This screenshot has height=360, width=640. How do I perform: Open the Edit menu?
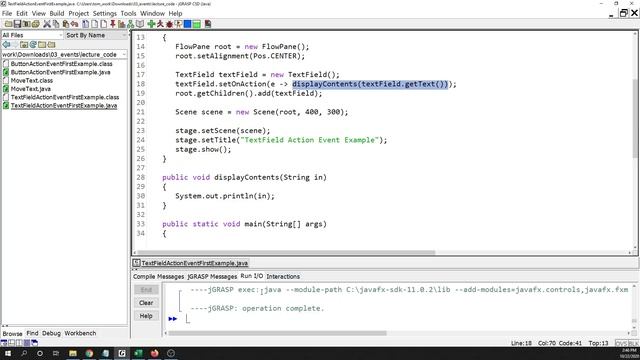22,13
